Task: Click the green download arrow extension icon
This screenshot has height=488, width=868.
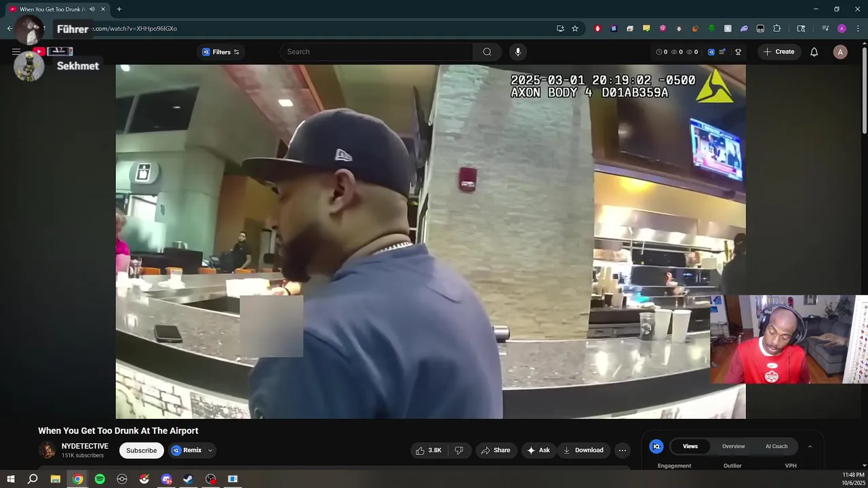Action: [x=711, y=28]
